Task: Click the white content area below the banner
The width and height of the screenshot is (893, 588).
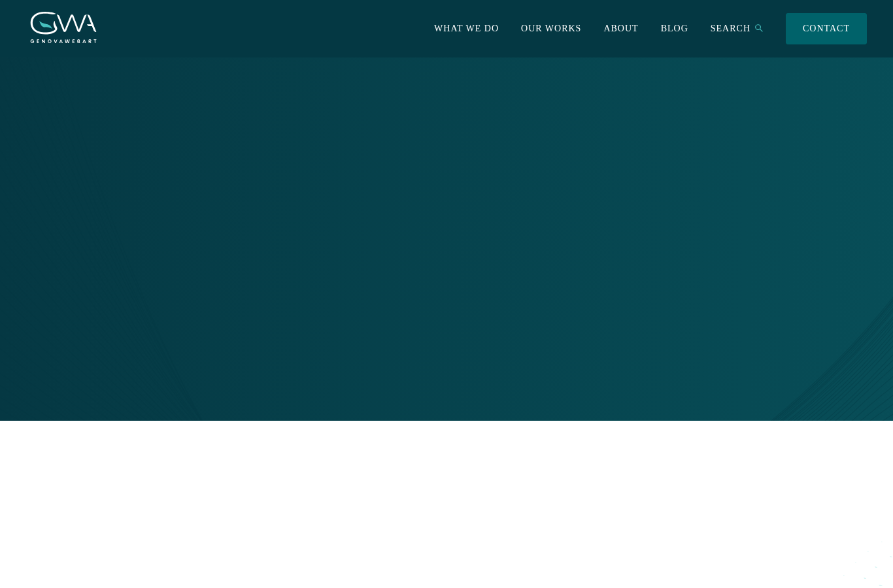Action: [446, 504]
